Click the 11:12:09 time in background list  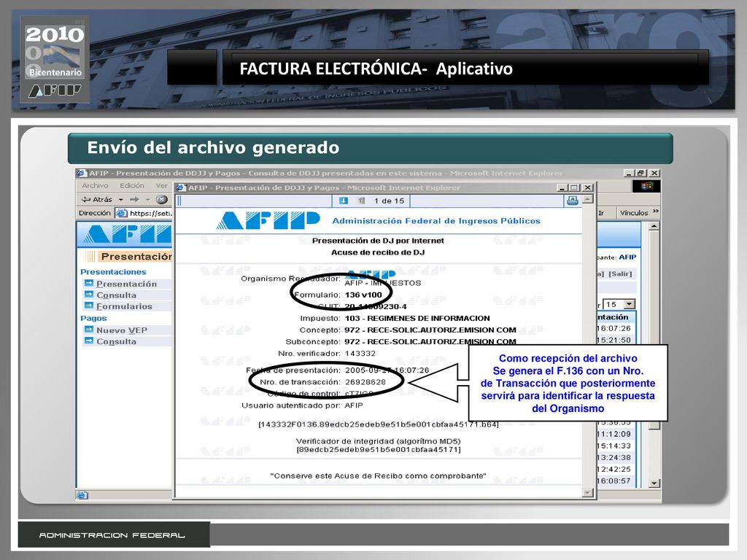[x=614, y=434]
